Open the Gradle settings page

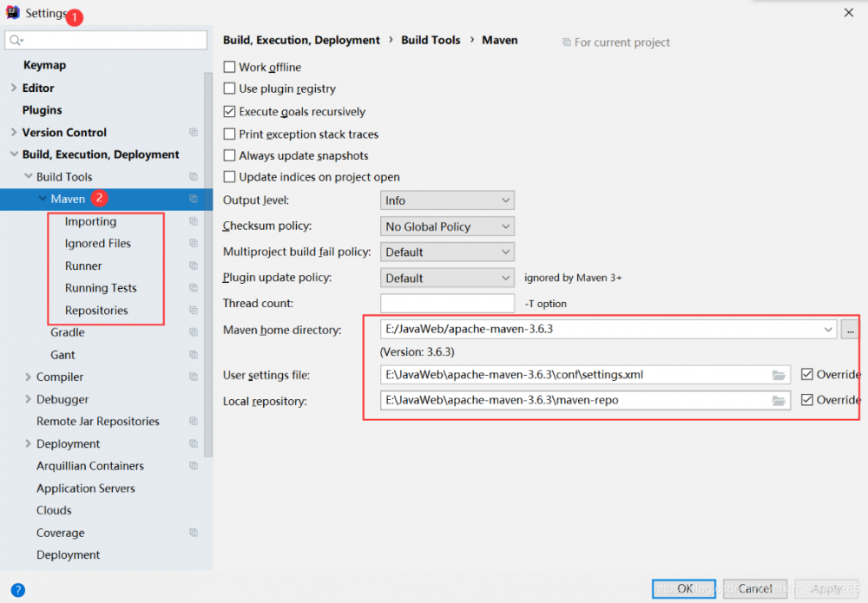(x=68, y=332)
